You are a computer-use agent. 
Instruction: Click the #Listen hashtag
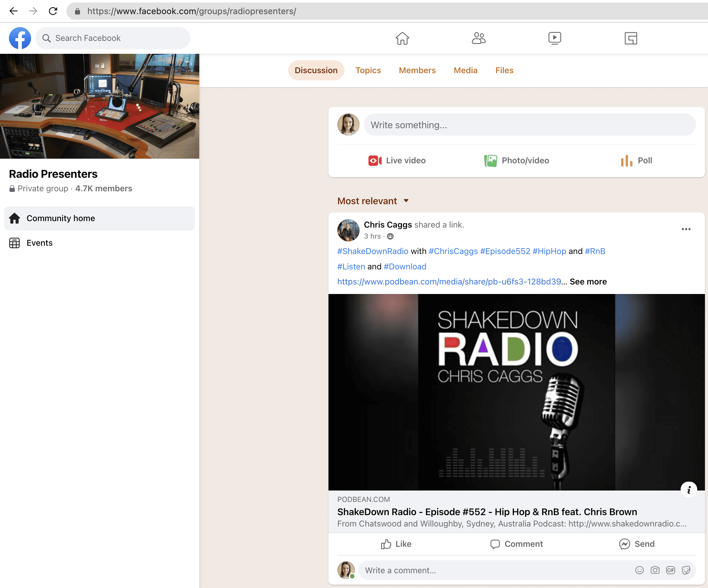(351, 266)
